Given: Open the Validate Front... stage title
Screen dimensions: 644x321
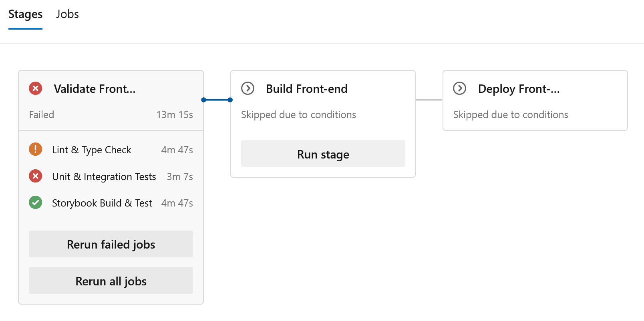Looking at the screenshot, I should point(95,89).
